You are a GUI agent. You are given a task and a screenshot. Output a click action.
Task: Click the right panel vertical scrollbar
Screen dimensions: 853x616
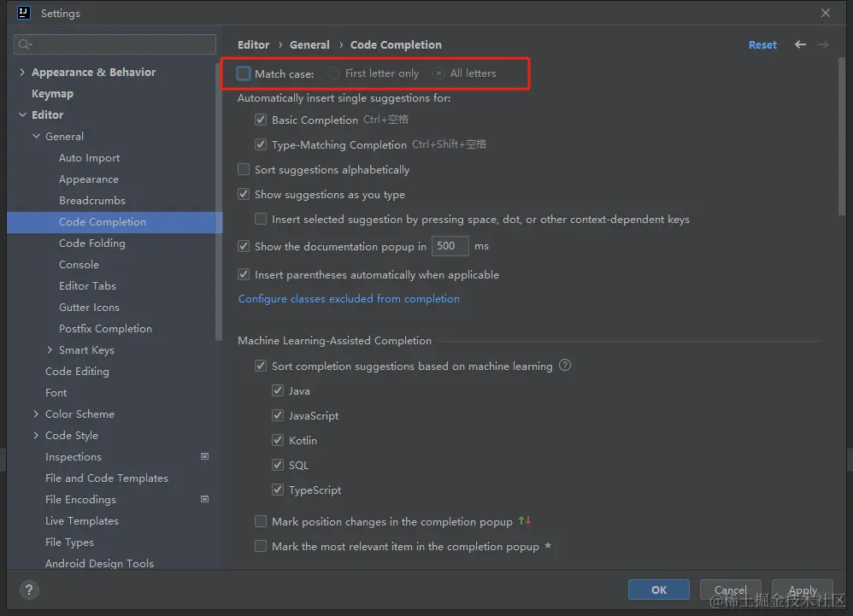(842, 136)
